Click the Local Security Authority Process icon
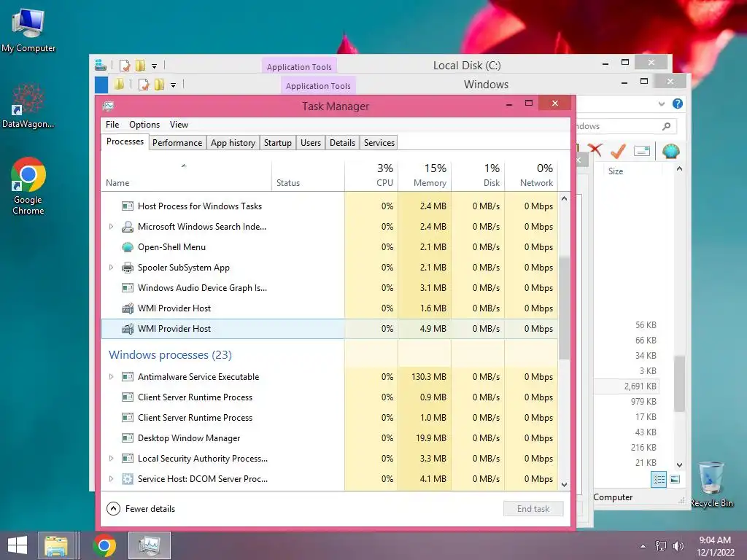This screenshot has height=560, width=747. click(x=127, y=459)
